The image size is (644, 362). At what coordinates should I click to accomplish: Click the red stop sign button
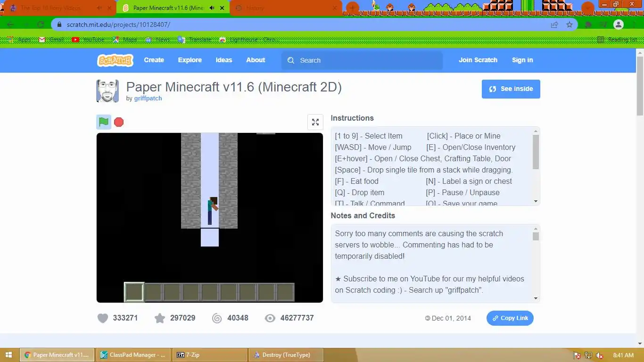119,122
